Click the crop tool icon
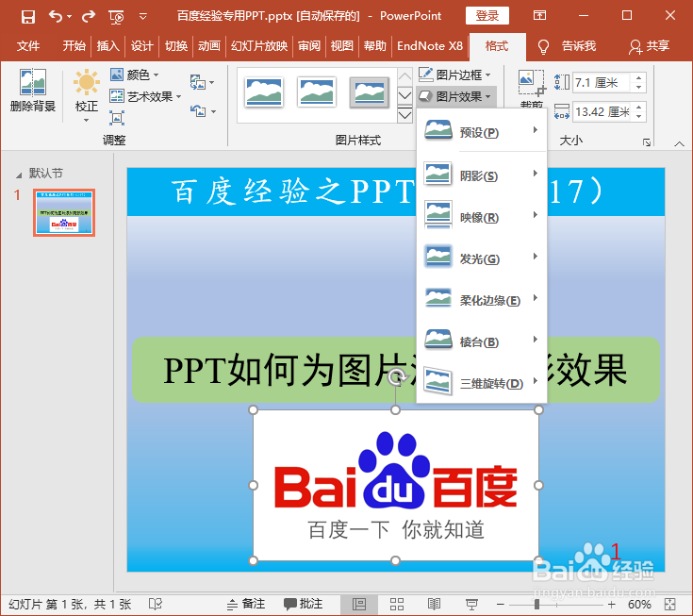This screenshot has width=693, height=616. pos(531,82)
